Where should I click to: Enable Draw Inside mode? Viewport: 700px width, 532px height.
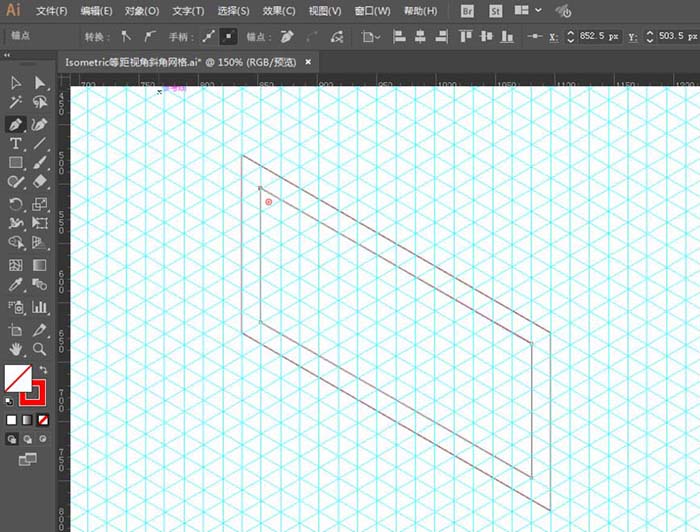click(x=43, y=439)
